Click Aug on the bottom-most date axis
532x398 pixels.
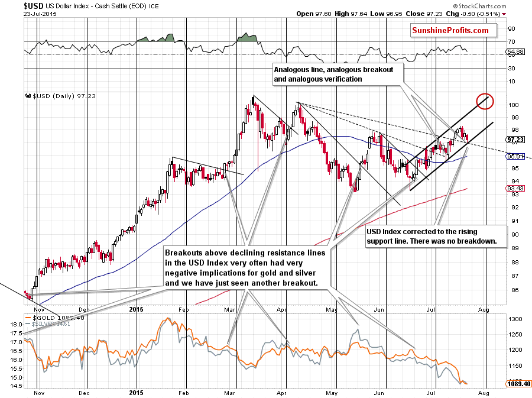tap(484, 393)
